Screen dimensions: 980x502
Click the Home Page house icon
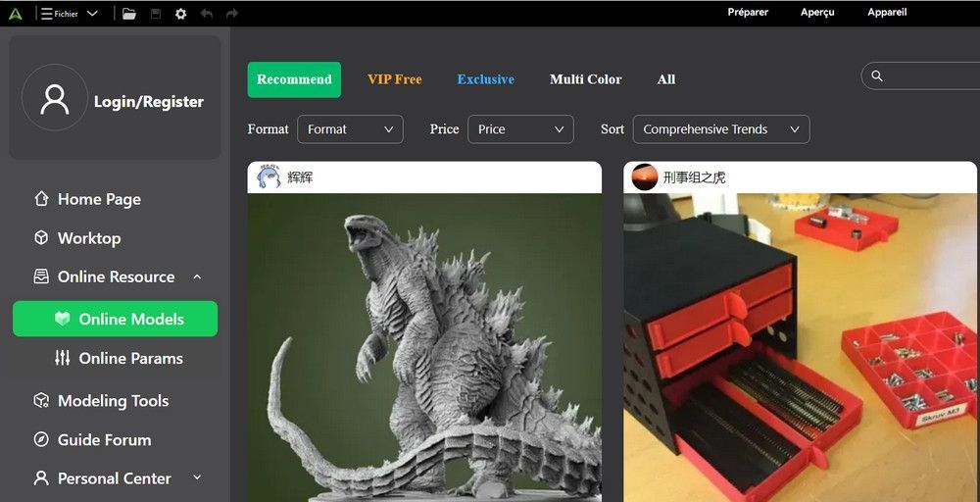41,199
